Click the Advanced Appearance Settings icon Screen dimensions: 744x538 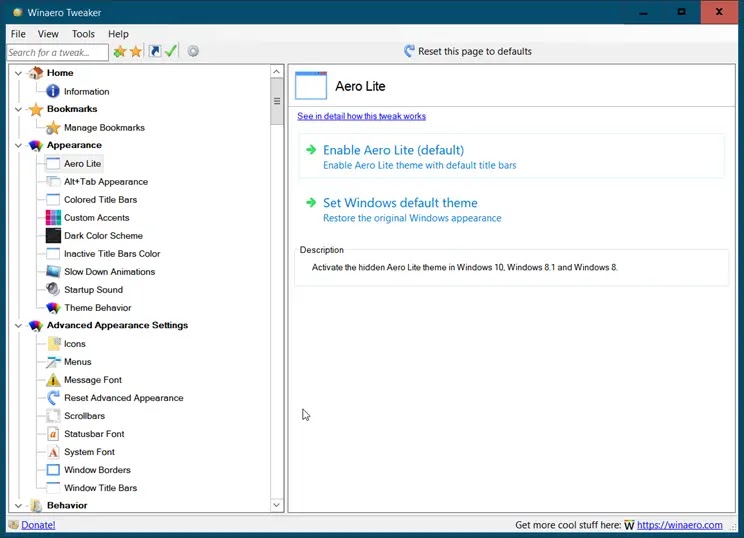tap(36, 325)
